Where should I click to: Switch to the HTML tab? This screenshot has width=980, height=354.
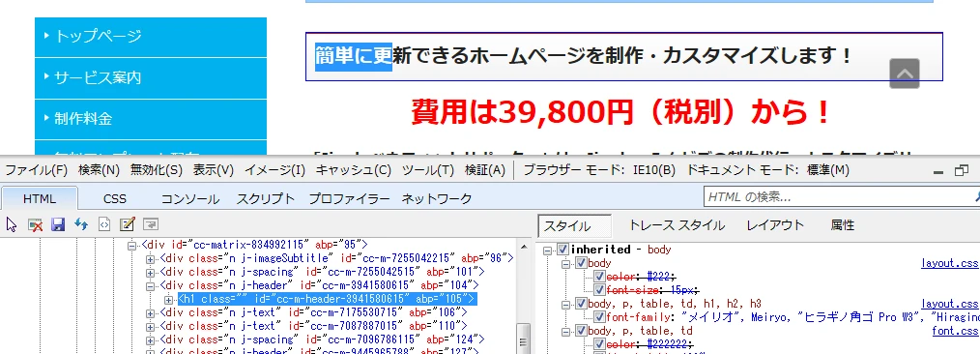coord(40,199)
